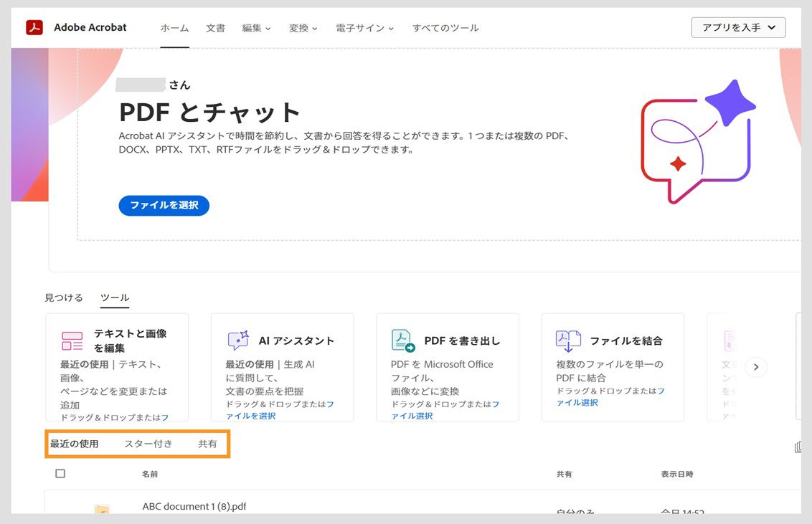812x524 pixels.
Task: Open the スター付き tab
Action: pos(147,444)
